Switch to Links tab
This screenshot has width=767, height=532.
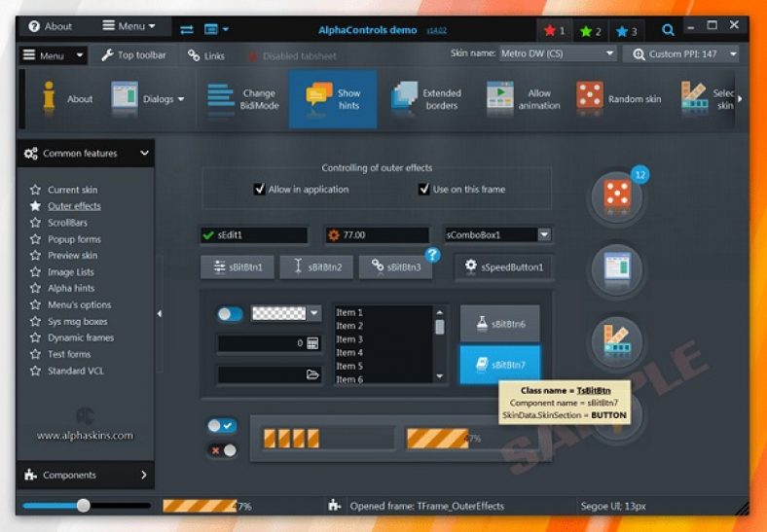206,55
